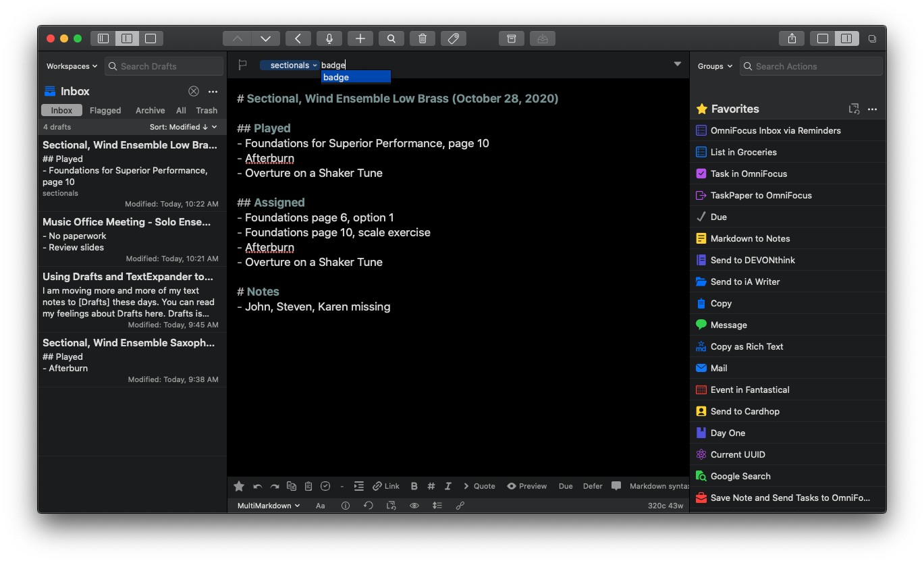Click the arrange lines icon in status bar
The image size is (924, 563).
pos(437,506)
